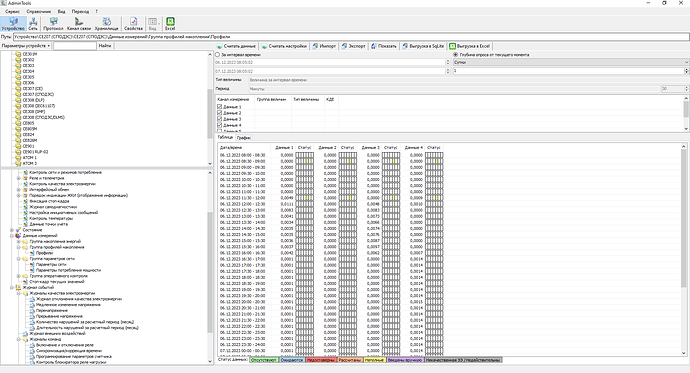The height and width of the screenshot is (373, 690).
Task: Click Выгрузка в SqLite button
Action: point(423,46)
